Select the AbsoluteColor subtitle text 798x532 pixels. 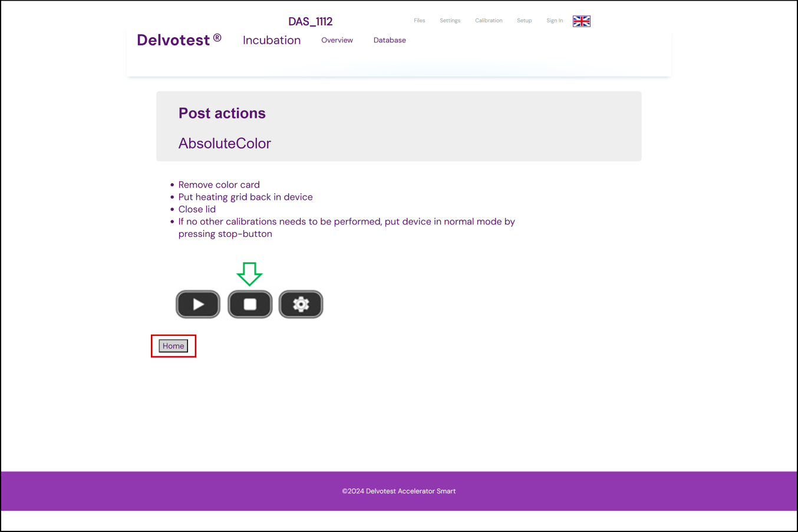click(x=225, y=143)
